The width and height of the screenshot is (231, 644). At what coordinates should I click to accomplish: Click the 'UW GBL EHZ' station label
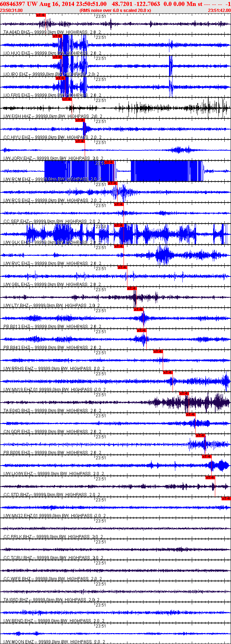tap(16, 285)
